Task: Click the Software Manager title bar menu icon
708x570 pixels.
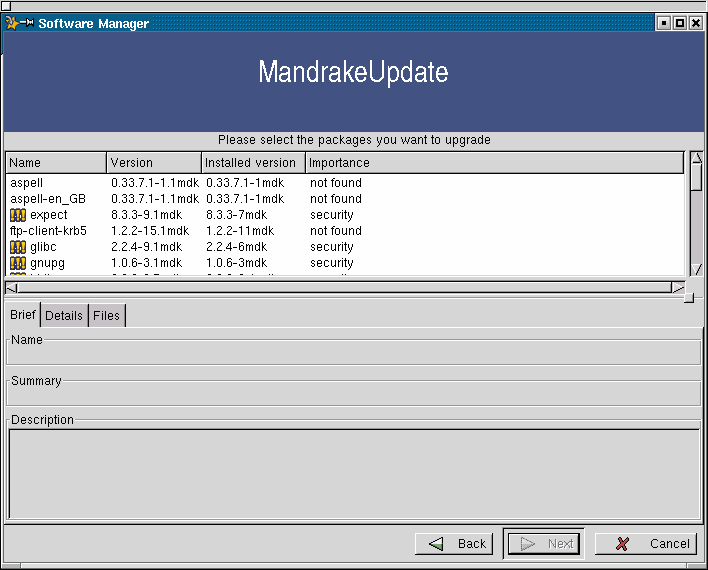Action: 12,23
